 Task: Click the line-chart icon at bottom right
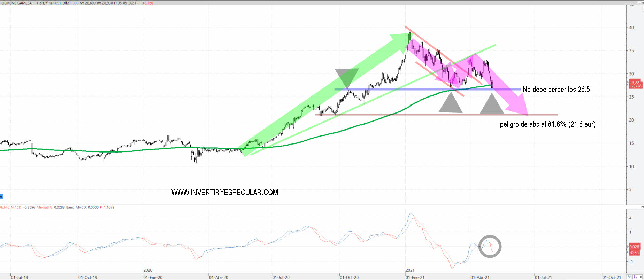coord(629,277)
